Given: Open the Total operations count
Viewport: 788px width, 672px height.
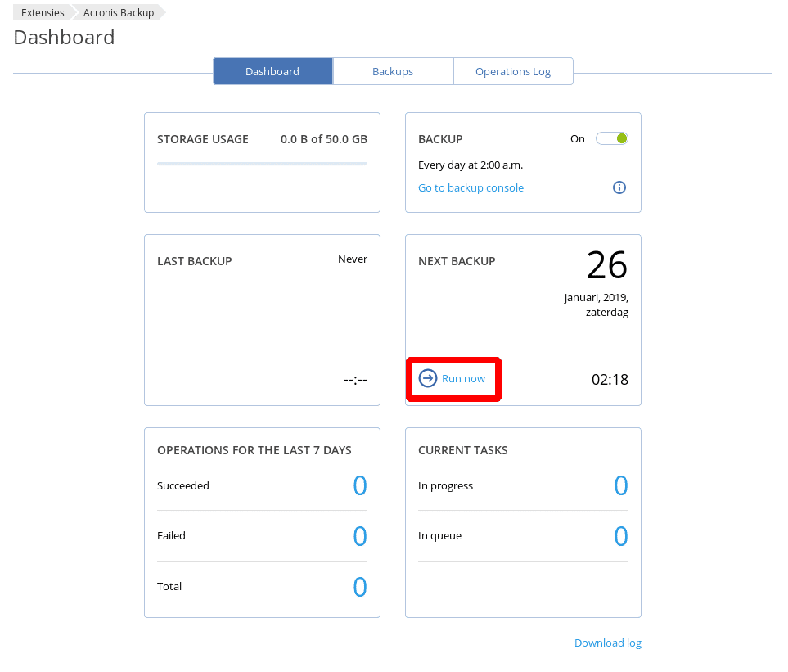Looking at the screenshot, I should pyautogui.click(x=360, y=587).
